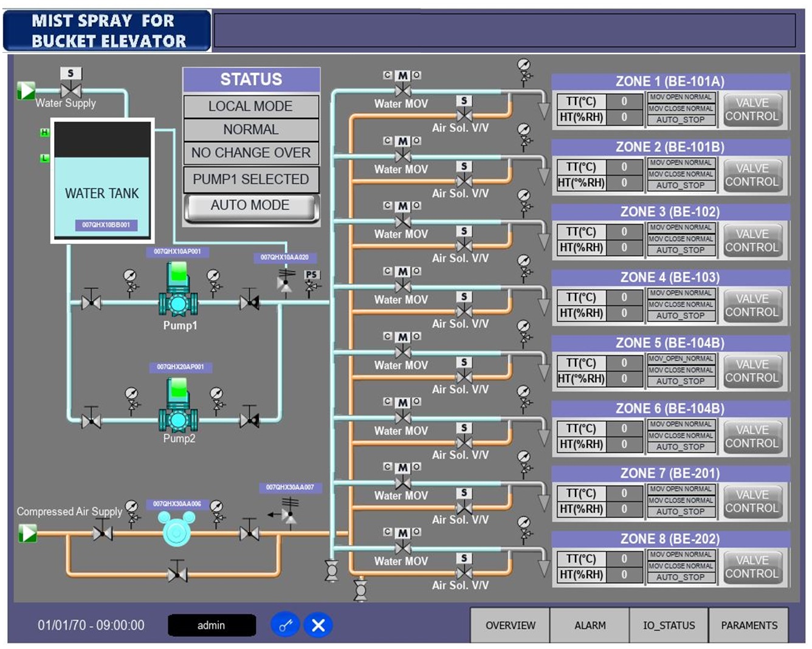Toggle the AUTO MODE button
Viewport: 812px width, 649px height.
coord(250,206)
